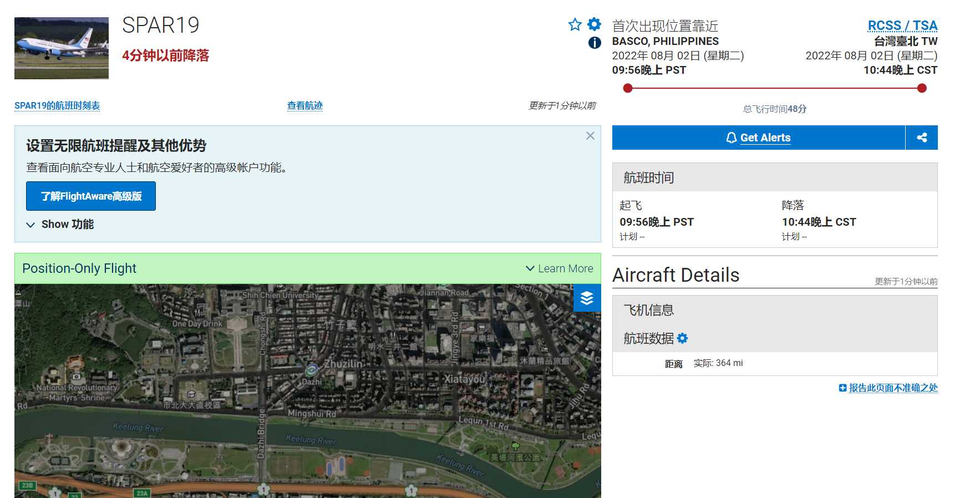
Task: Close the premium account promo banner
Action: coord(590,136)
